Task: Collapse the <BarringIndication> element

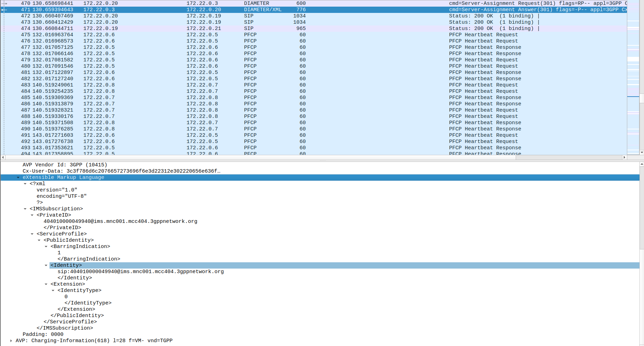Action: (x=46, y=246)
